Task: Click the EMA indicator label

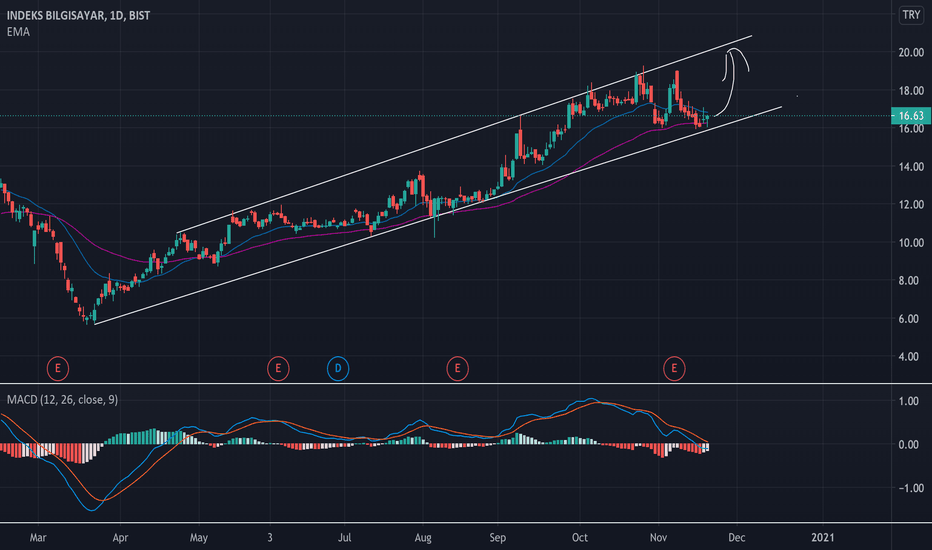Action: click(x=18, y=32)
